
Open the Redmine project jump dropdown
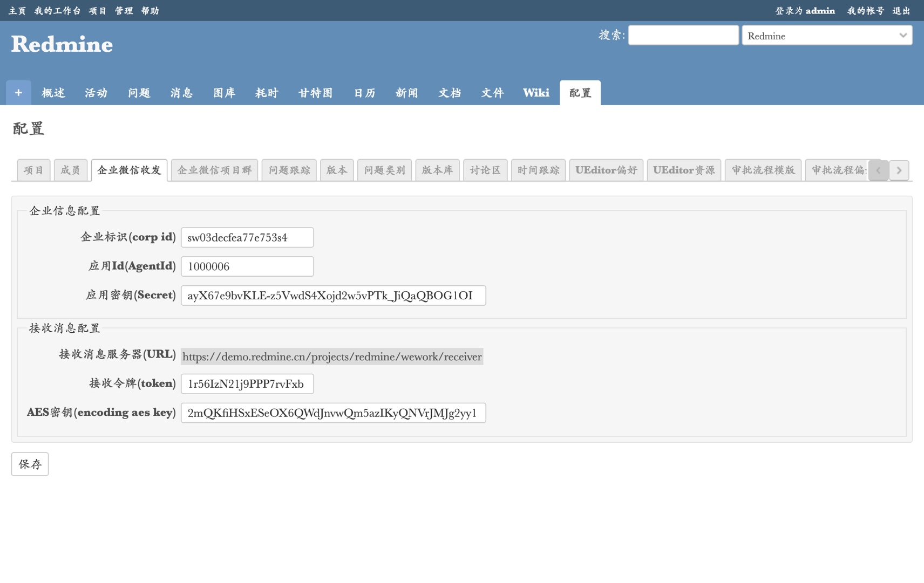[827, 36]
